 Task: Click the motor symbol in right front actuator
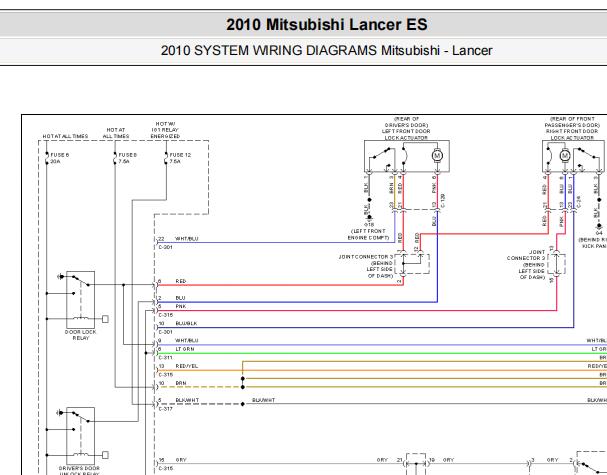(565, 156)
